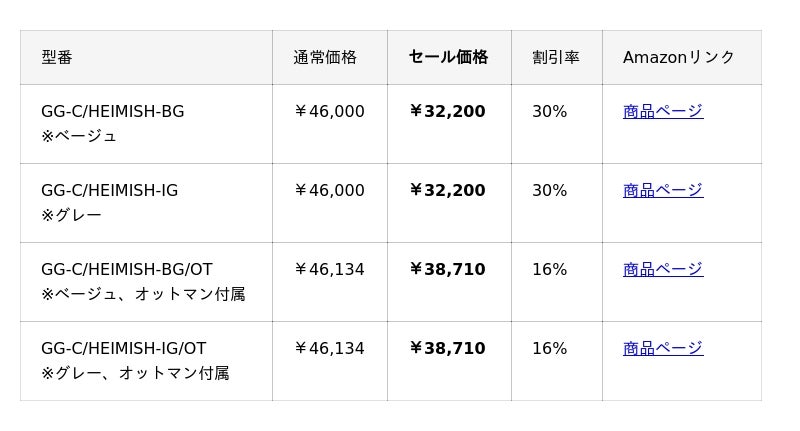Open product page link for GG-C/HEIMISH-BG/OT
Image resolution: width=800 pixels, height=431 pixels.
point(662,269)
